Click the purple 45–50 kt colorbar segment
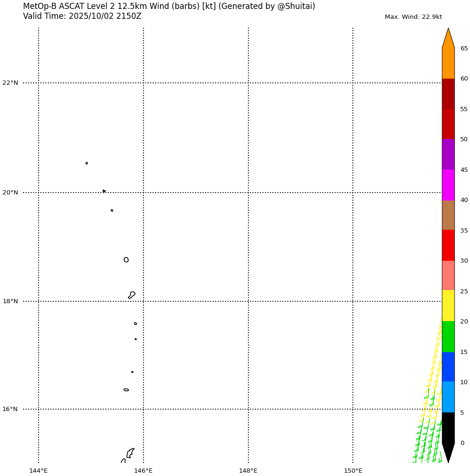This screenshot has height=476, width=470. pos(448,154)
